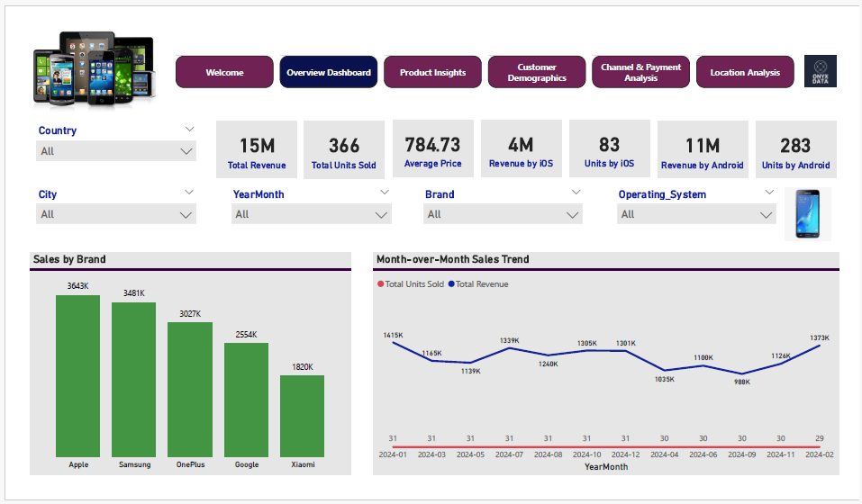
Task: Toggle Total Revenue legend blue marker
Action: tap(451, 283)
